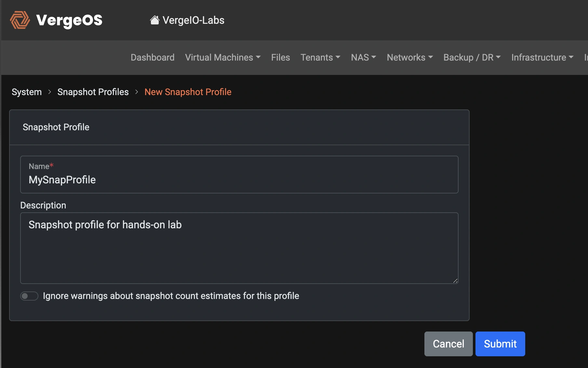Expand the Infrastructure menu

click(x=539, y=57)
